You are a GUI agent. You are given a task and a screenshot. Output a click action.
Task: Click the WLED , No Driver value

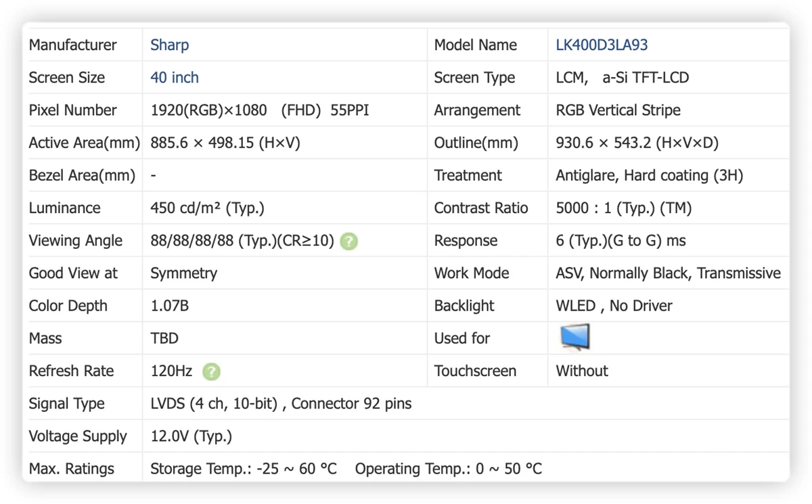point(614,306)
